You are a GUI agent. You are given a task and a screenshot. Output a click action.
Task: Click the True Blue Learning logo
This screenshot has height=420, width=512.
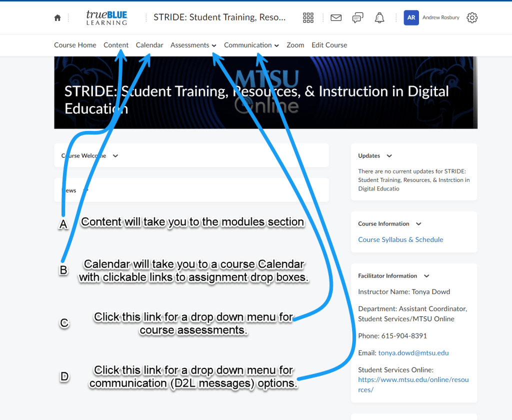point(106,17)
